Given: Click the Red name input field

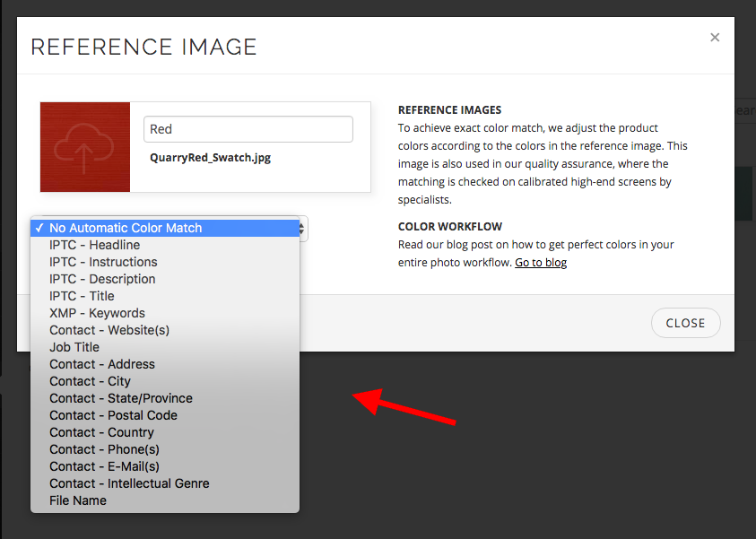Looking at the screenshot, I should tap(248, 129).
